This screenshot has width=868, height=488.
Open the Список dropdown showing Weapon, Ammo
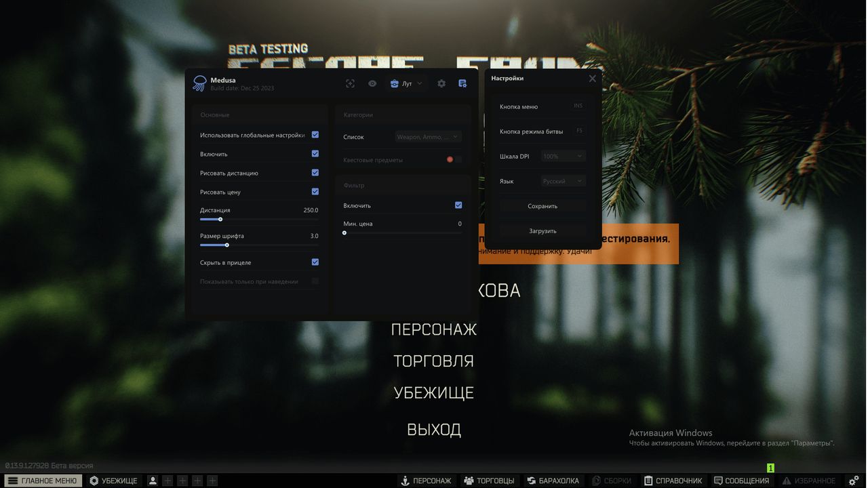428,137
